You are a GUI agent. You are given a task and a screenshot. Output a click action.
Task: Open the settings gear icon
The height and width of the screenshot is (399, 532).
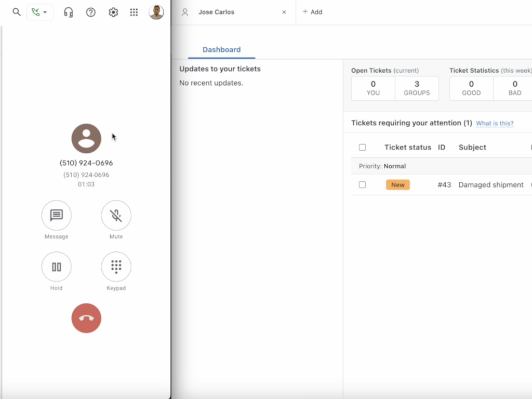(113, 12)
